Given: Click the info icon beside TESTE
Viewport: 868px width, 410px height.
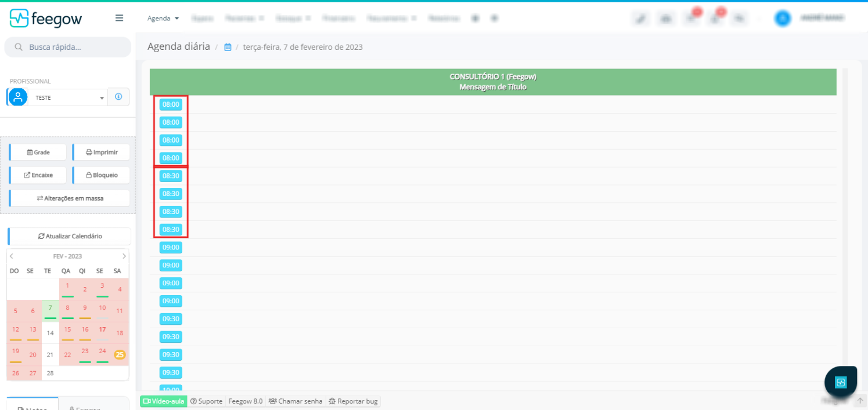Looking at the screenshot, I should 118,97.
